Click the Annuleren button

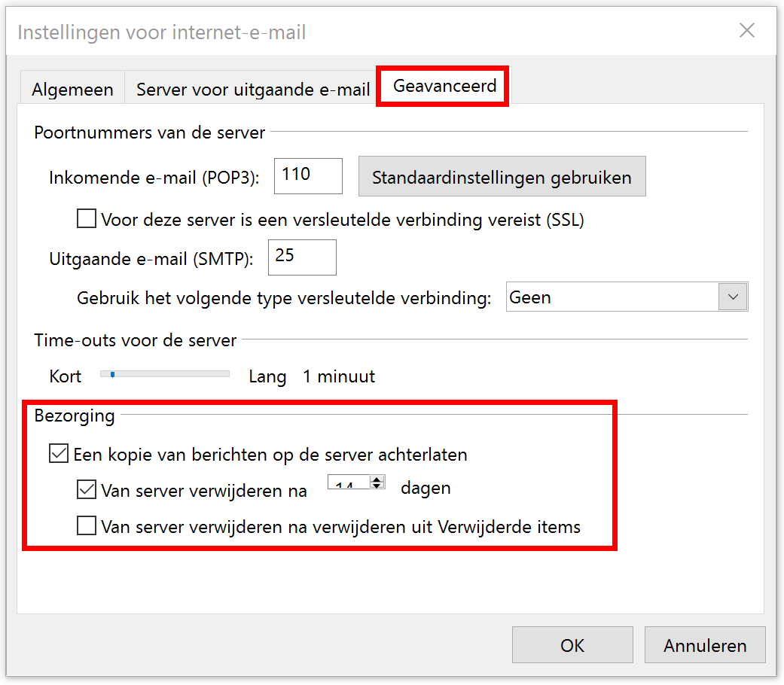point(705,645)
